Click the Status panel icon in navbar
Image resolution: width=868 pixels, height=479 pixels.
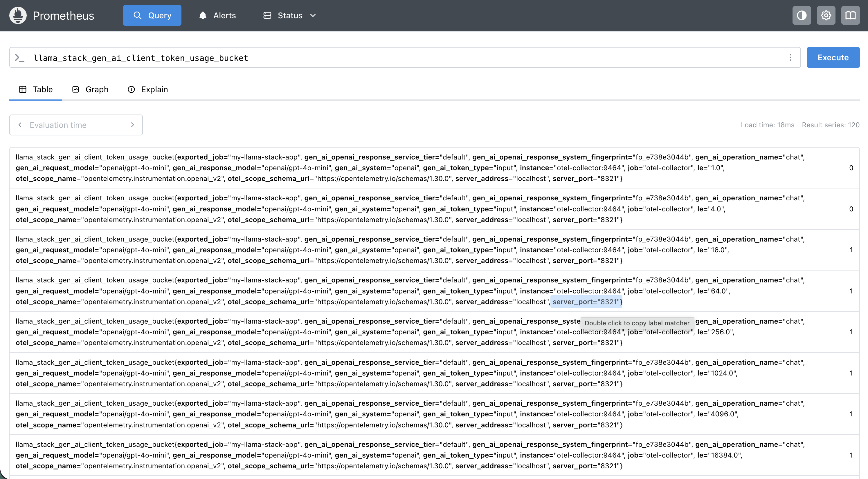(x=266, y=15)
